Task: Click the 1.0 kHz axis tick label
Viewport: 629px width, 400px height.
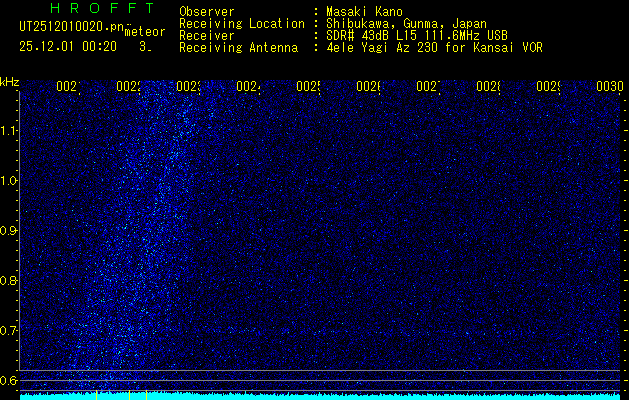Action: [x=8, y=181]
